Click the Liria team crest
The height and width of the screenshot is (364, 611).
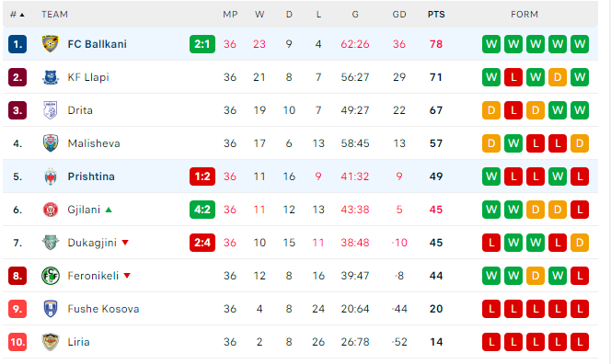51,342
